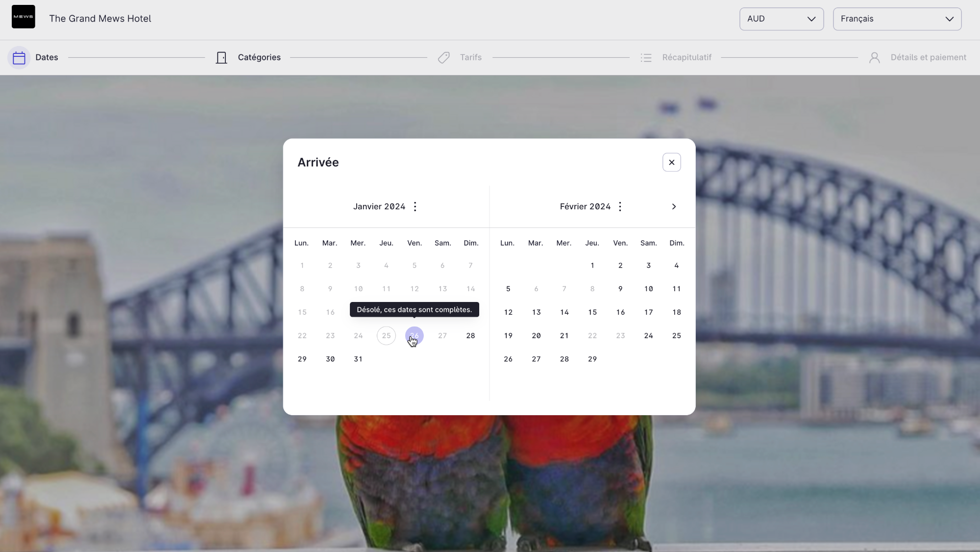This screenshot has width=980, height=552.
Task: Select February 28 as arrival
Action: tap(564, 359)
